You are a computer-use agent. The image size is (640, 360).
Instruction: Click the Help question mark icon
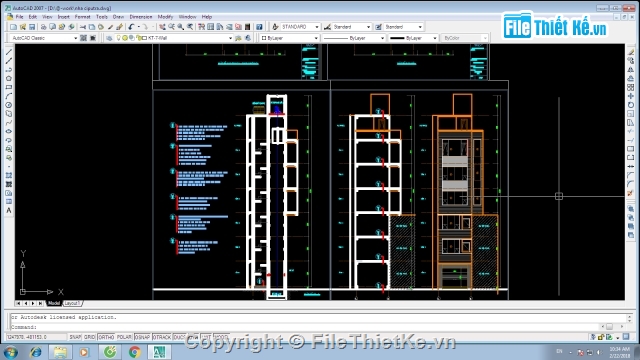tap(259, 27)
